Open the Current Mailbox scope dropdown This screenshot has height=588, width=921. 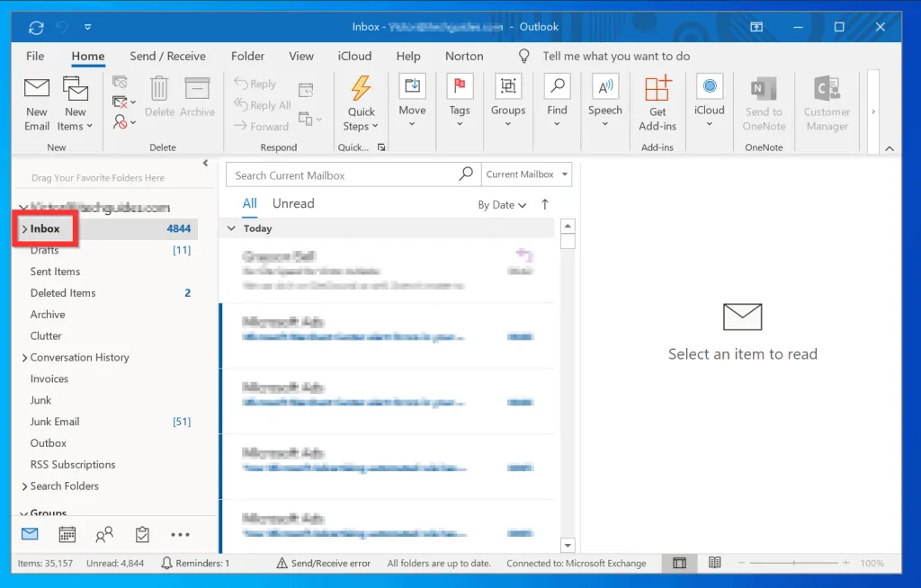[526, 174]
